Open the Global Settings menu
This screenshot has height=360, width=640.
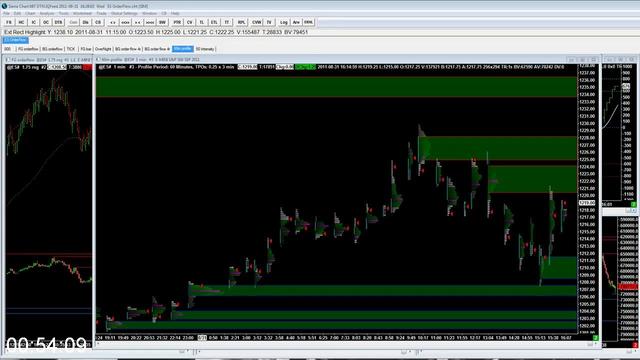click(124, 13)
